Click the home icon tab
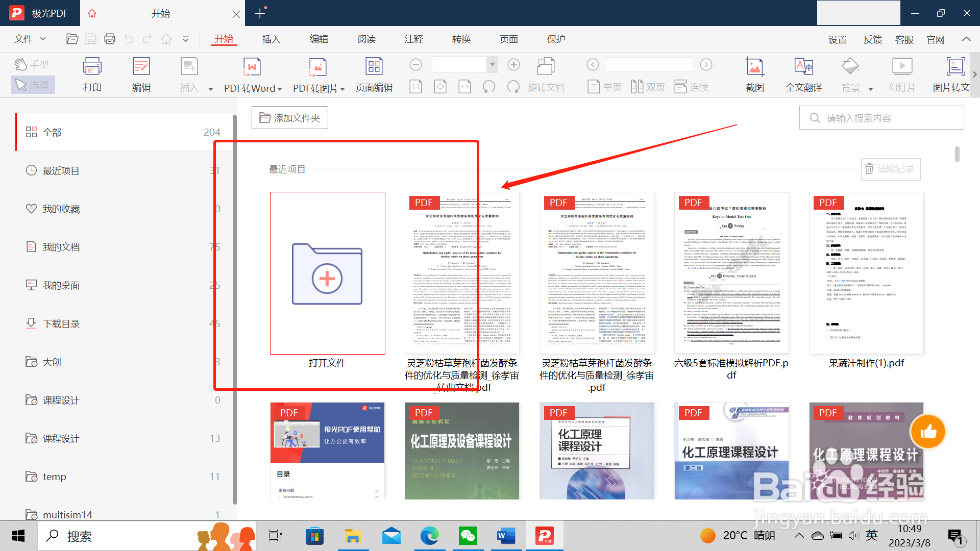The image size is (980, 551). (x=92, y=13)
